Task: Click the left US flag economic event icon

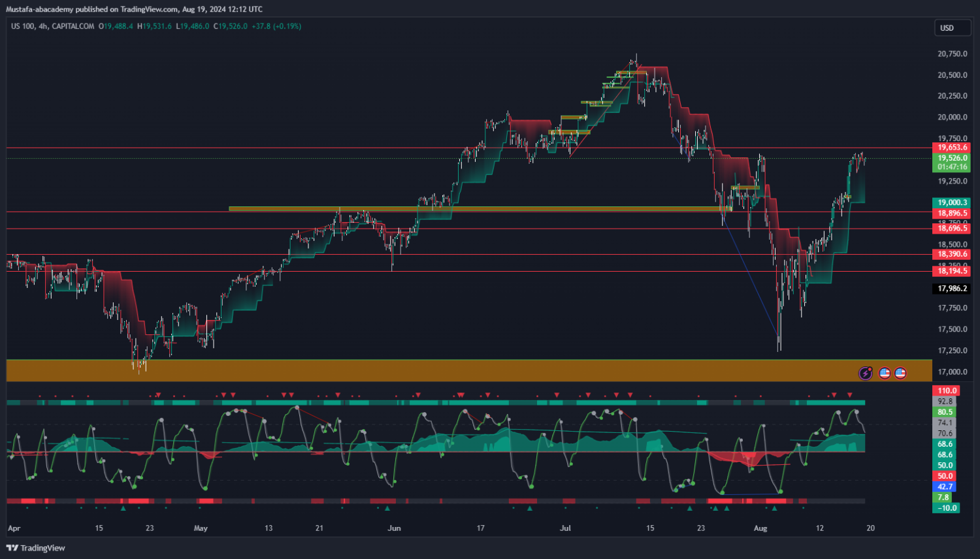Action: pyautogui.click(x=885, y=374)
